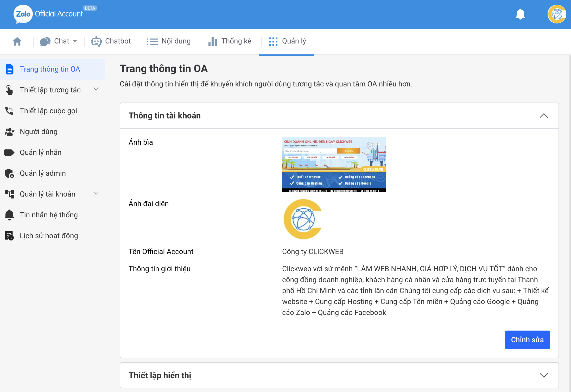Screen dimensions: 571x392
Task: Expand the Thiết lập hiển thị section
Action: [544, 375]
